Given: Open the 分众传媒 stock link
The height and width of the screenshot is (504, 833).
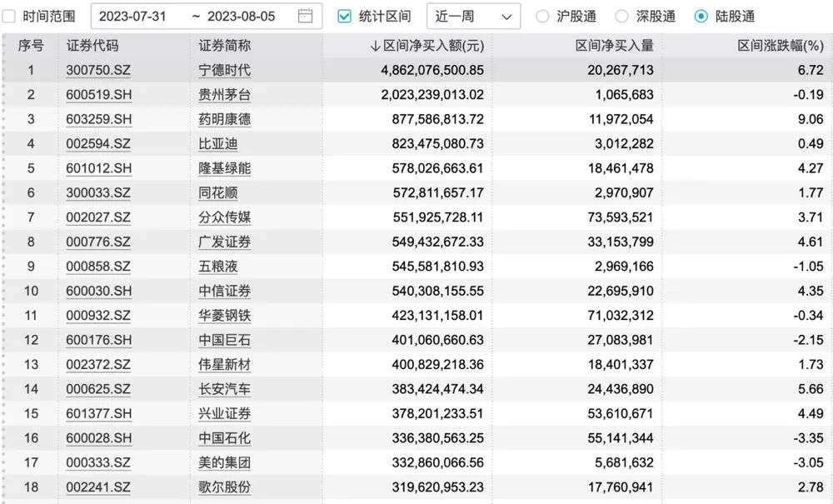Looking at the screenshot, I should click(x=224, y=217).
